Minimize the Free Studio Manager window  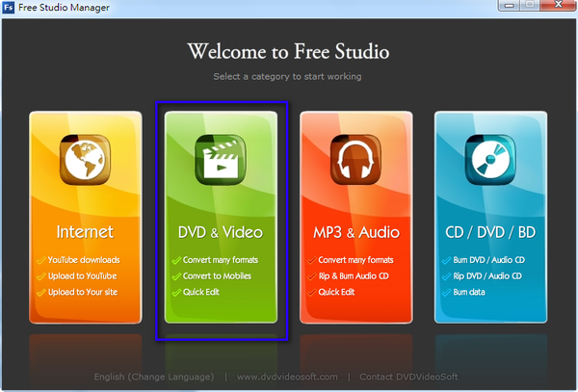click(510, 5)
